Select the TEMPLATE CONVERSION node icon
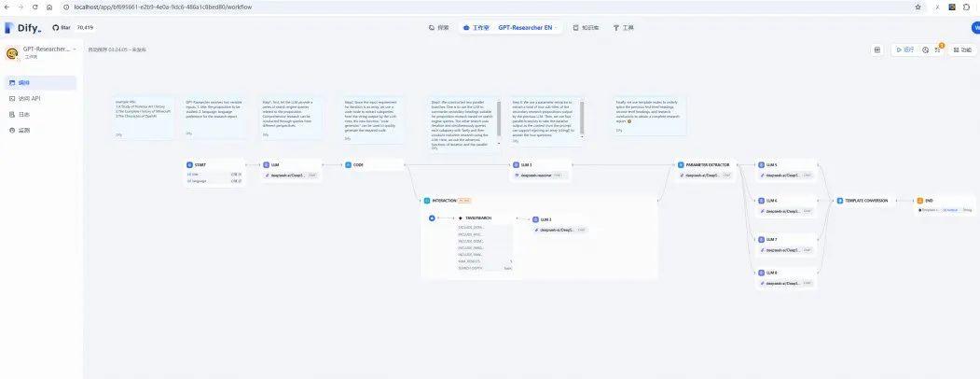Image resolution: width=980 pixels, height=379 pixels. pyautogui.click(x=840, y=201)
